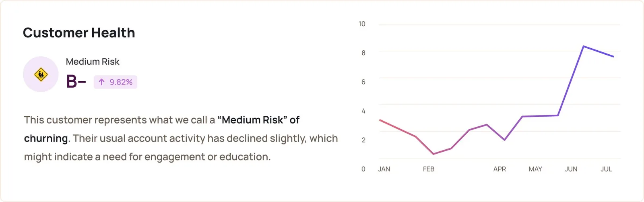The width and height of the screenshot is (644, 202).
Task: Click the FEB label on chart axis
Action: click(x=429, y=169)
